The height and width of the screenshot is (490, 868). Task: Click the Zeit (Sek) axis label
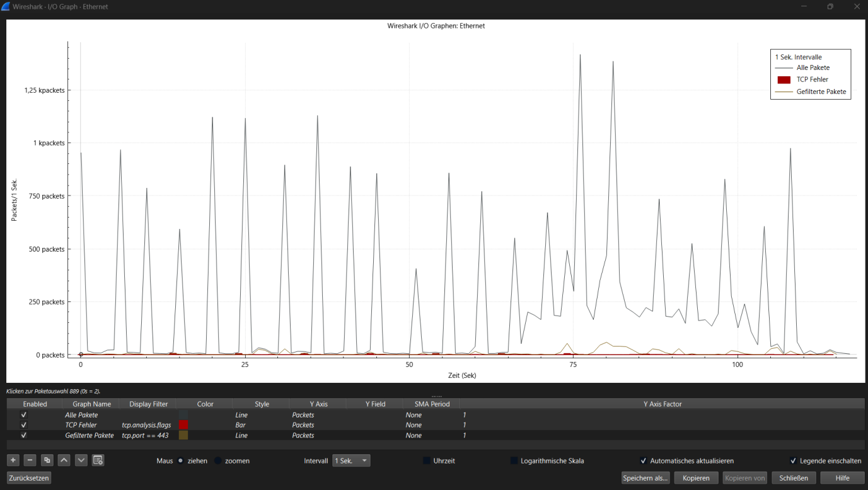pyautogui.click(x=462, y=375)
